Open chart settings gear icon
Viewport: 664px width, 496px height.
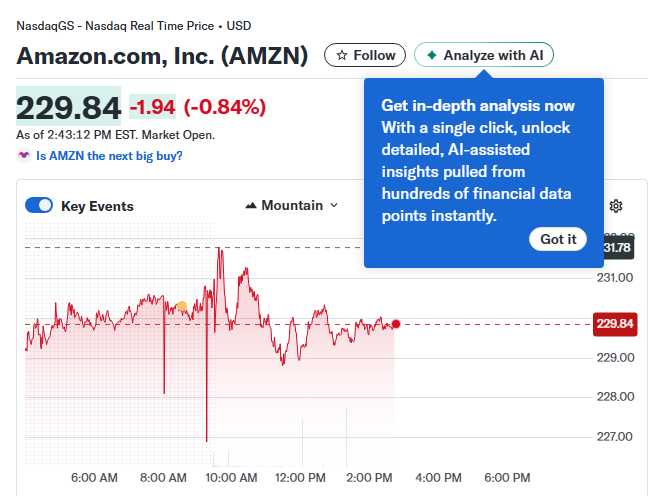[x=616, y=206]
